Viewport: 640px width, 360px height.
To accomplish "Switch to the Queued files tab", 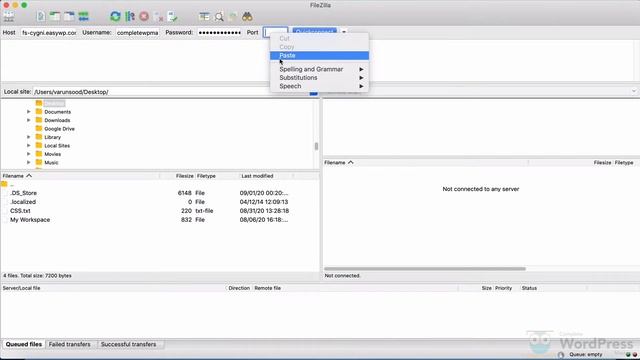I will (24, 344).
